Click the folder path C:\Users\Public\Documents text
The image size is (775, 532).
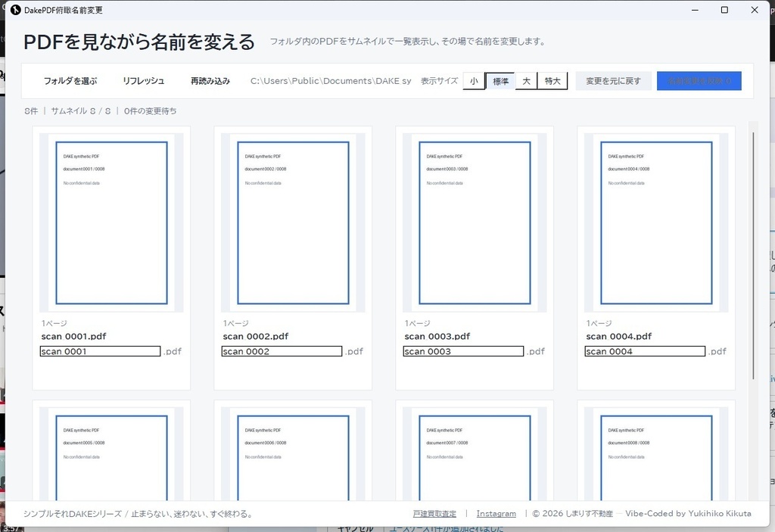[x=331, y=81]
